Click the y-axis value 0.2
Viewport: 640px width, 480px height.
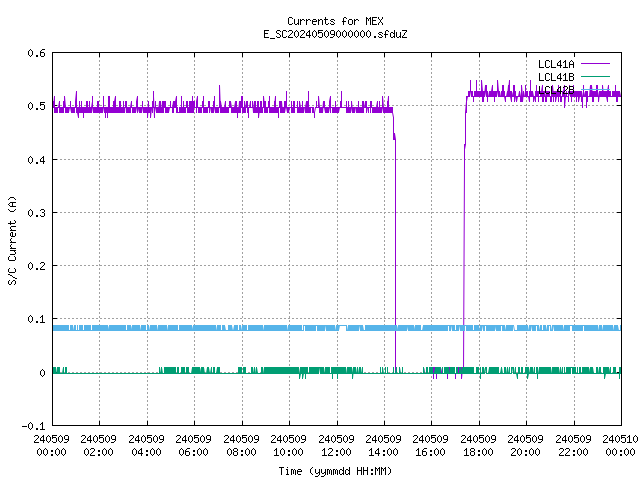point(36,266)
